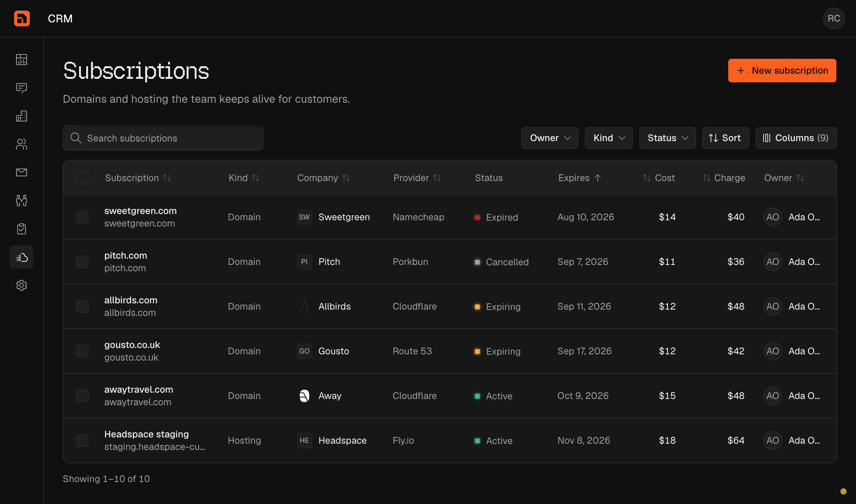The height and width of the screenshot is (504, 856).
Task: Toggle the Expires column sort direction
Action: tap(580, 178)
